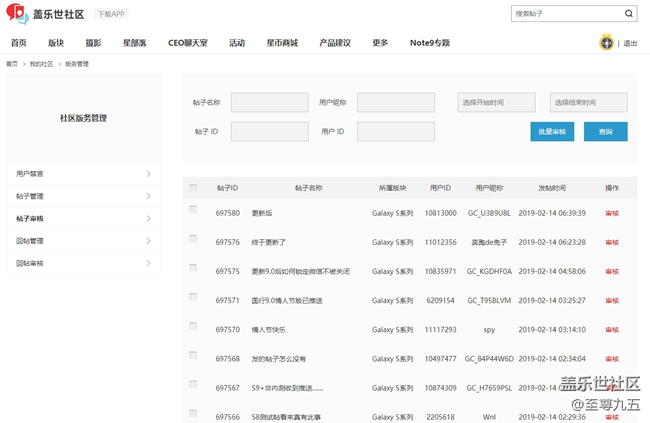Expand 回帖审核 sidebar item
Viewport: 650px width, 423px height.
click(148, 263)
